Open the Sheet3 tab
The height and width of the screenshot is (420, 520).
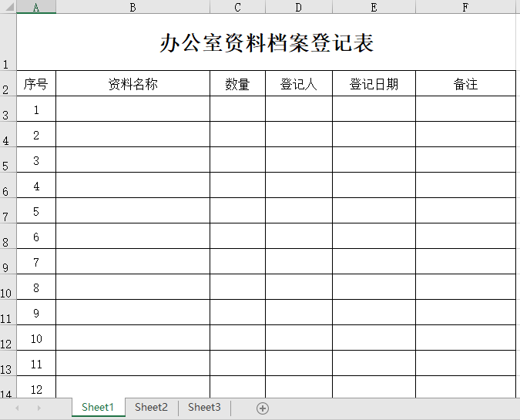[x=204, y=408]
